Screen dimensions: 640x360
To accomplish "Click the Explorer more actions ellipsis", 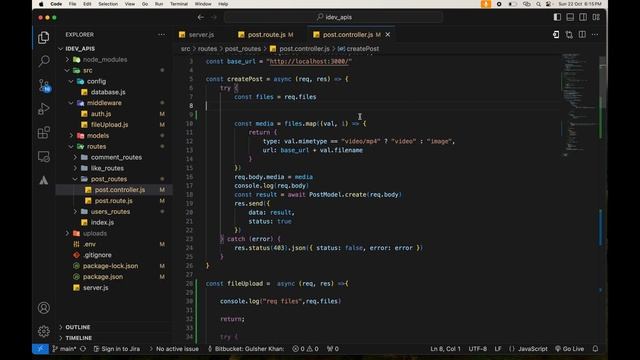I will click(x=161, y=35).
